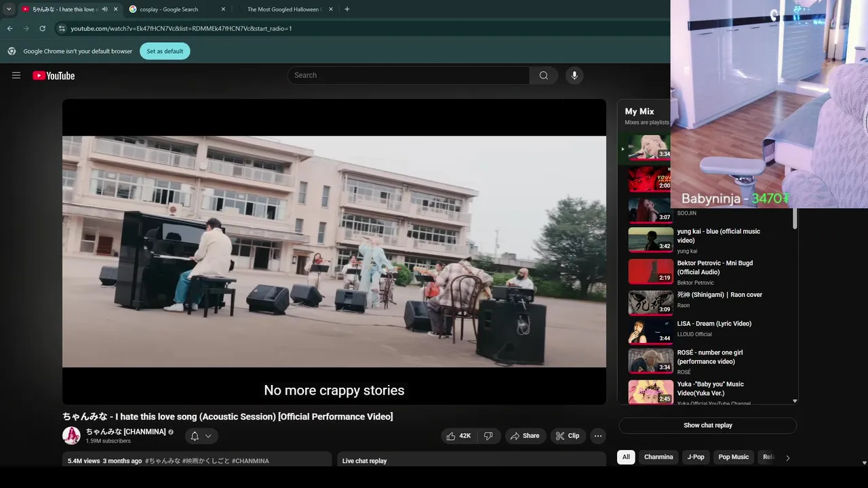Screen dimensions: 868x488
Task: Open the tab search dropdown arrow
Action: (9, 9)
